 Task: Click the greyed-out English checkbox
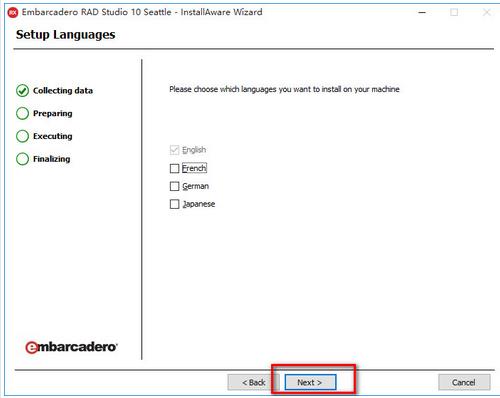point(174,150)
